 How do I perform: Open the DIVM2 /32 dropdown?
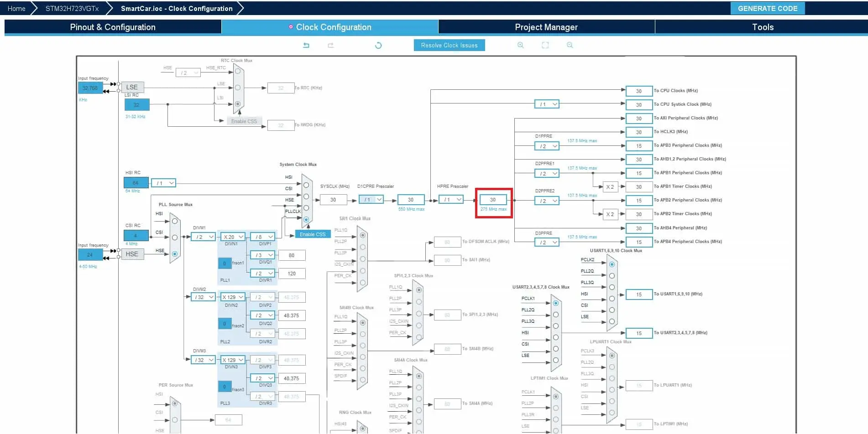(x=203, y=297)
